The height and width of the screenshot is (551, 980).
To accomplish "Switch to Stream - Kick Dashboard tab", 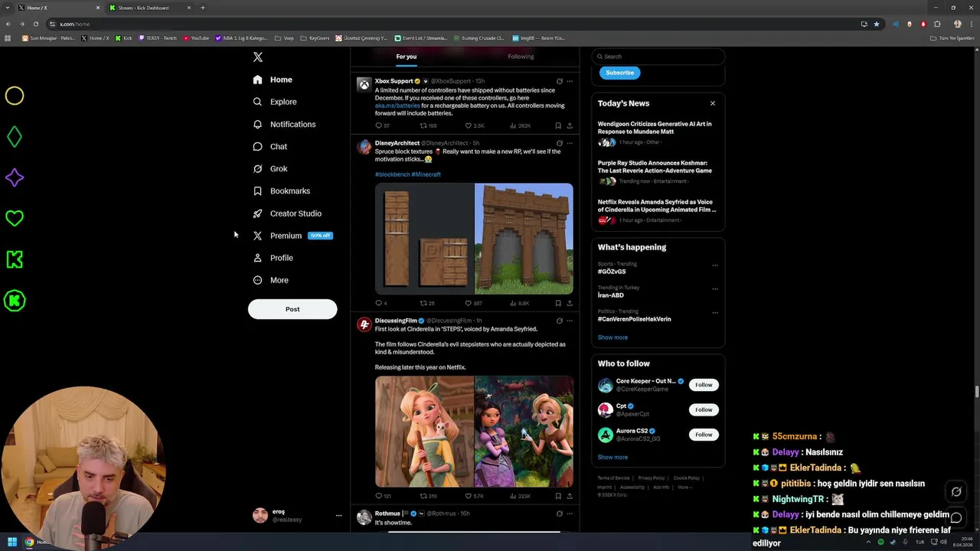I will (143, 8).
